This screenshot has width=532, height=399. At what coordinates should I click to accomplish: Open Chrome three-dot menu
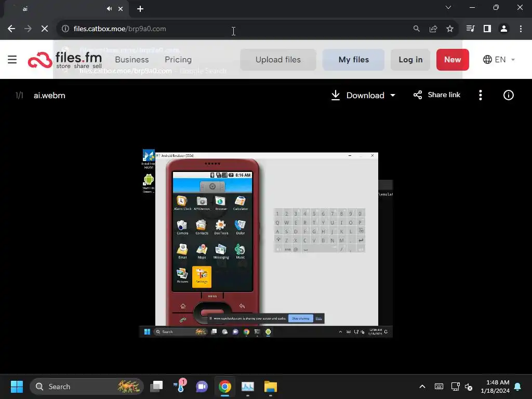[521, 29]
